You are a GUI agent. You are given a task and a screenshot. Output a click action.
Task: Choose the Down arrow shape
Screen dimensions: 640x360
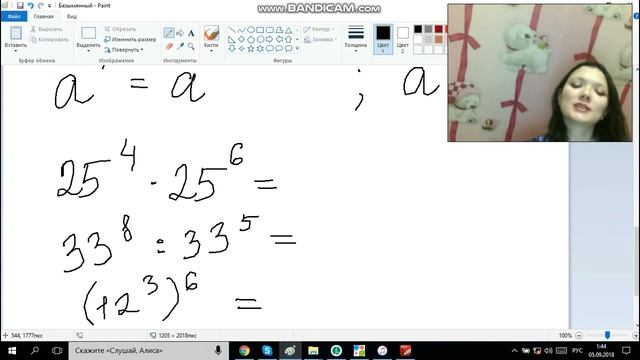(x=231, y=49)
